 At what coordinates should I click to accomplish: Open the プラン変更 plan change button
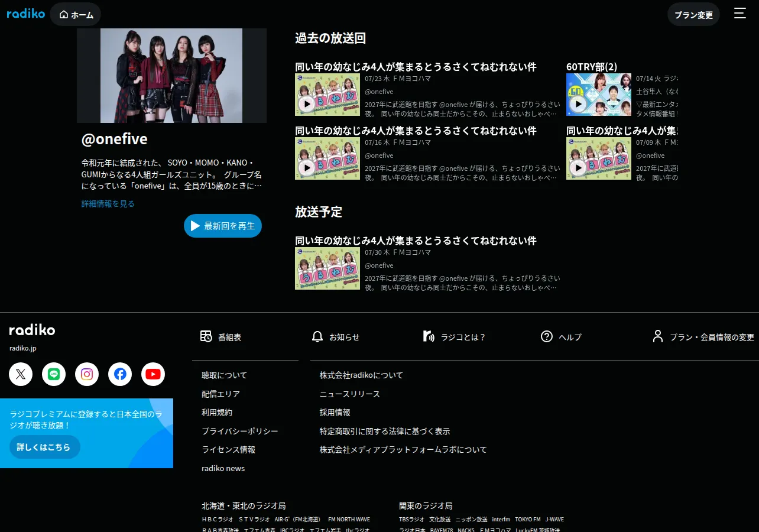pyautogui.click(x=693, y=15)
